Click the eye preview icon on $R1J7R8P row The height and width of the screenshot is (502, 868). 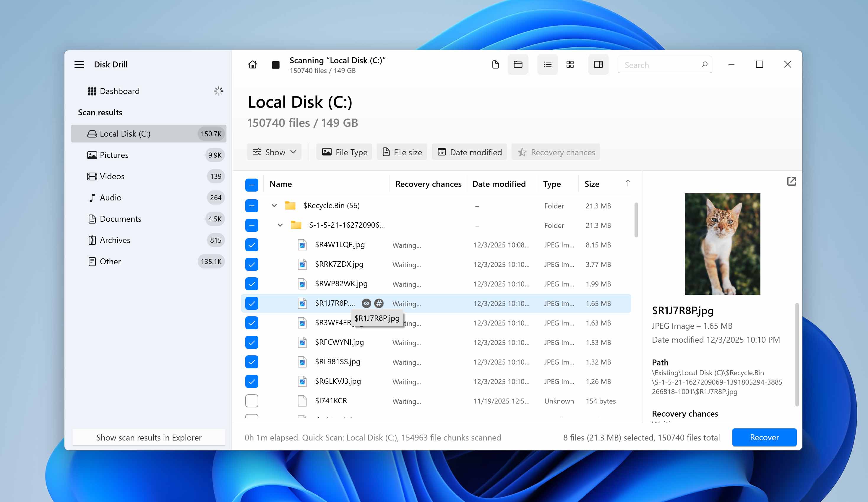click(x=366, y=304)
